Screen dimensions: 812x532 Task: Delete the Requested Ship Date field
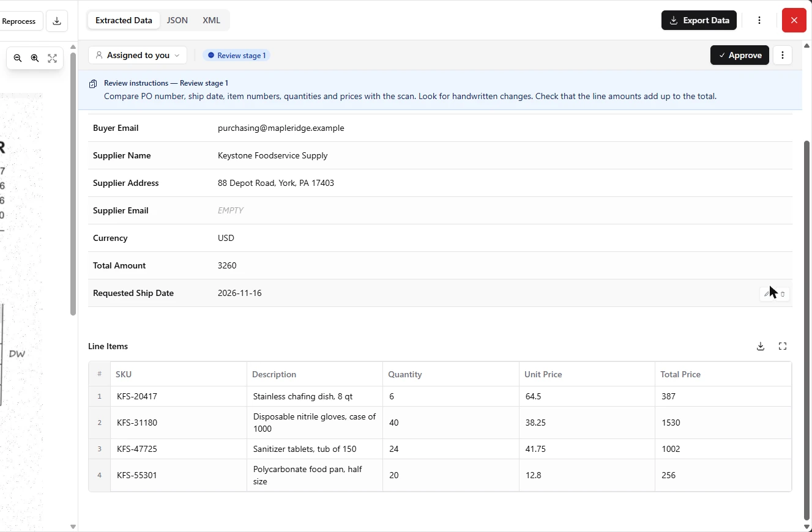tap(783, 294)
